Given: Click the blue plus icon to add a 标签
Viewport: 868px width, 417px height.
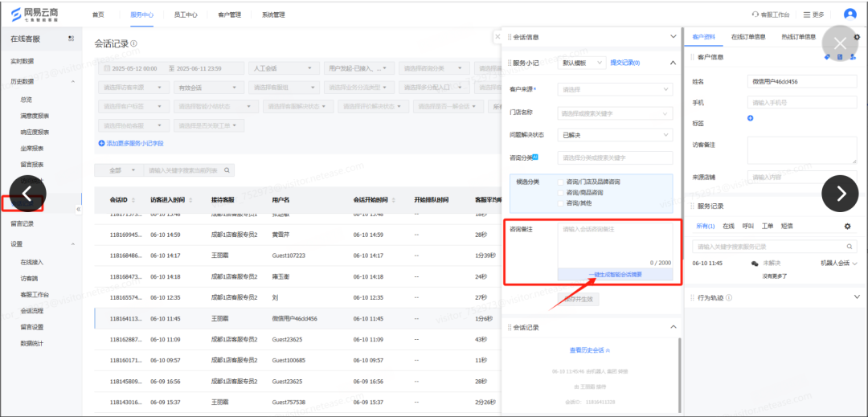Looking at the screenshot, I should 751,118.
